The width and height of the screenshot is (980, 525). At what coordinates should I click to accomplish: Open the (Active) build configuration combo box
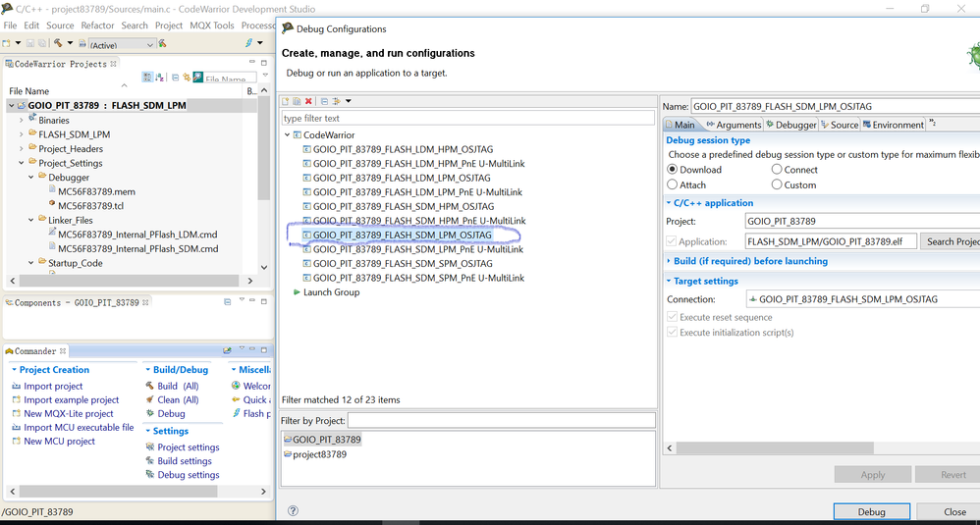tap(121, 44)
